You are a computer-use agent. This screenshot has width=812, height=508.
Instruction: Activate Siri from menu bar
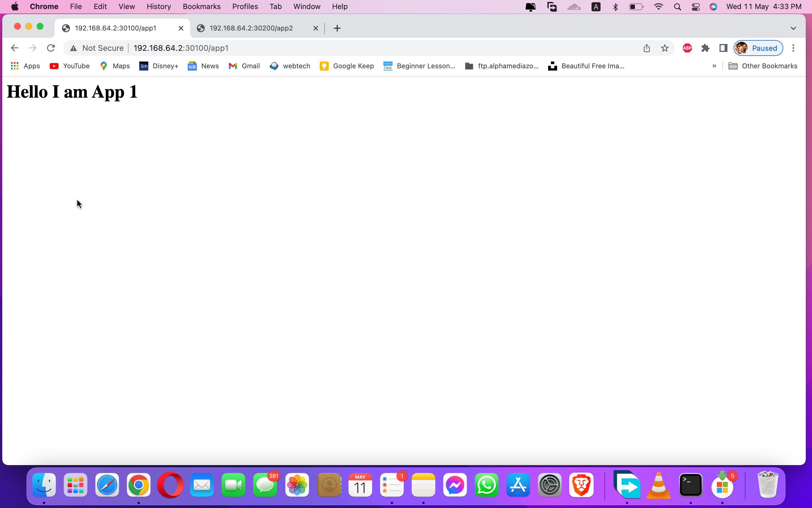pos(713,7)
